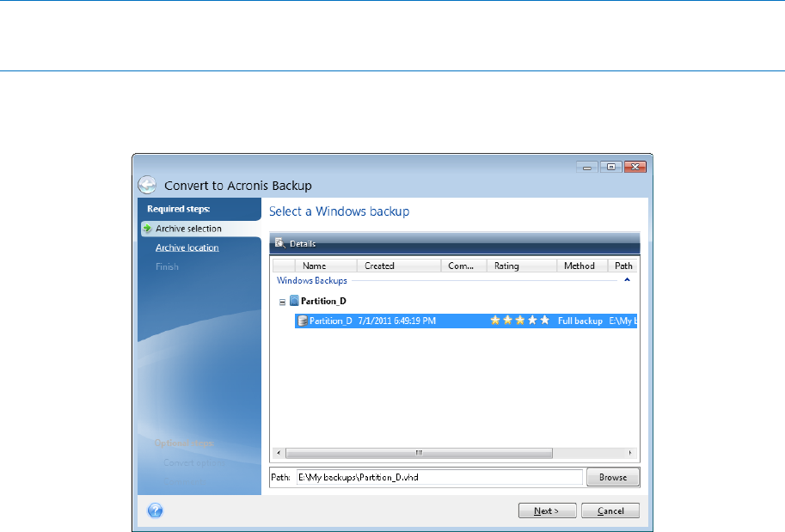Collapse the Windows Backups group chevron

627,280
